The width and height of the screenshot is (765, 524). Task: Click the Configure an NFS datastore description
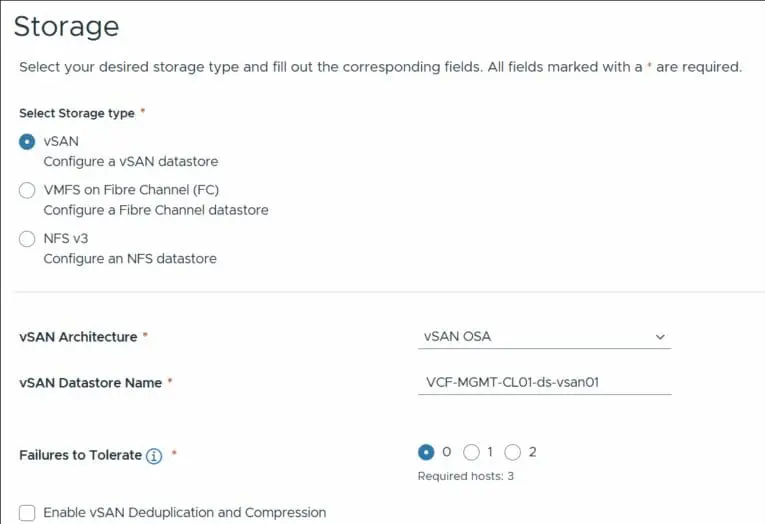click(130, 259)
